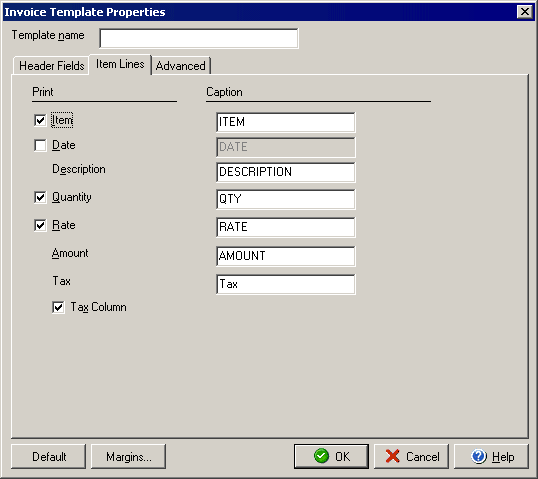
Task: Click into the Template name field
Action: coord(199,38)
